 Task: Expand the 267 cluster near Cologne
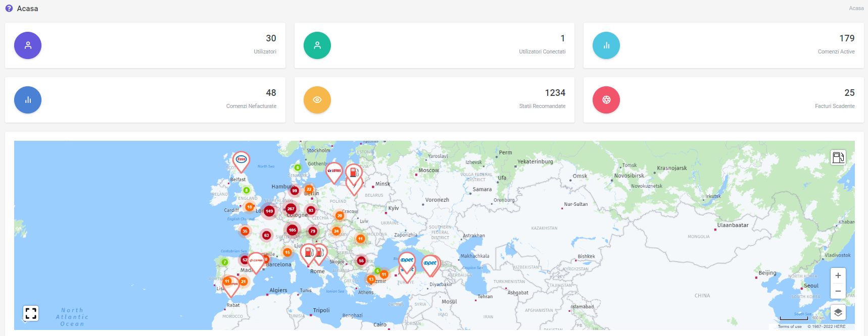point(291,208)
